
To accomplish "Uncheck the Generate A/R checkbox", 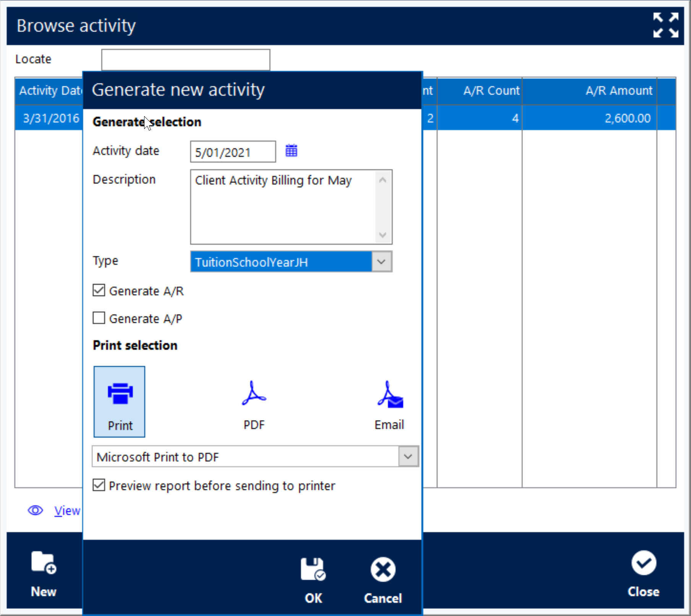I will tap(99, 291).
